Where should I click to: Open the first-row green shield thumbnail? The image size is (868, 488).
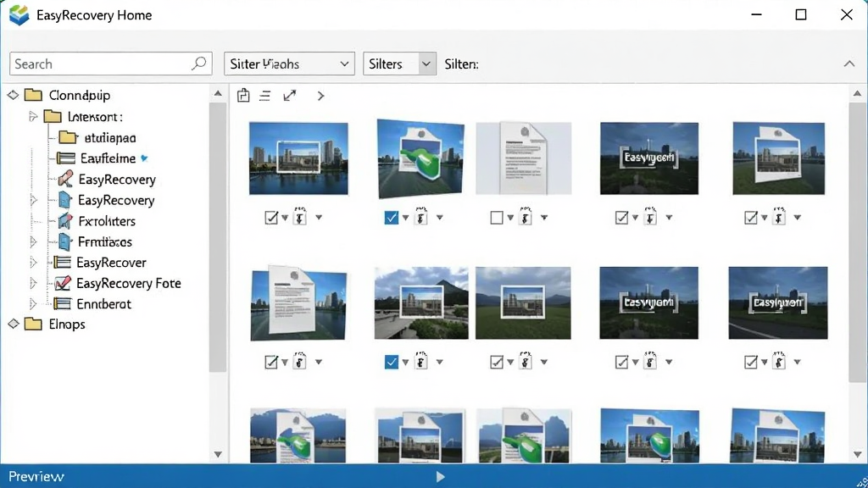pyautogui.click(x=420, y=158)
